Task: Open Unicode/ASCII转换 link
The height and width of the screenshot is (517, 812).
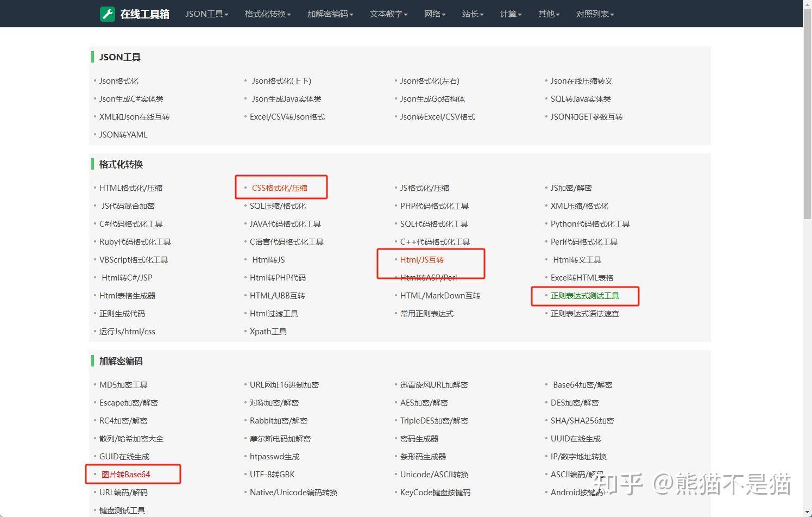Action: [435, 475]
